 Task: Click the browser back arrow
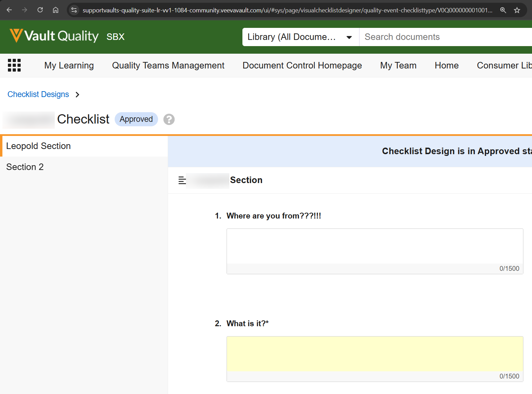[9, 10]
